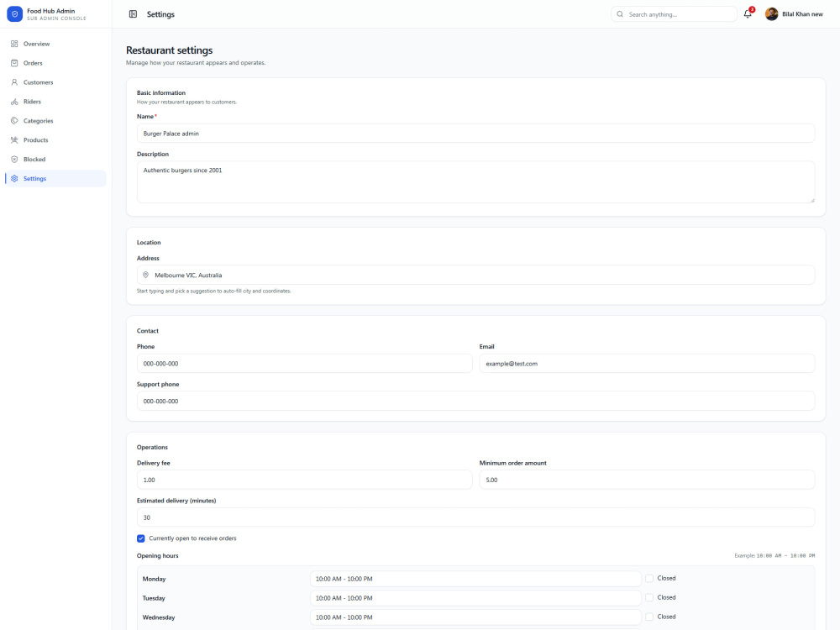Click the Settings gear icon in sidebar
Screen dimensions: 840x630
point(14,178)
